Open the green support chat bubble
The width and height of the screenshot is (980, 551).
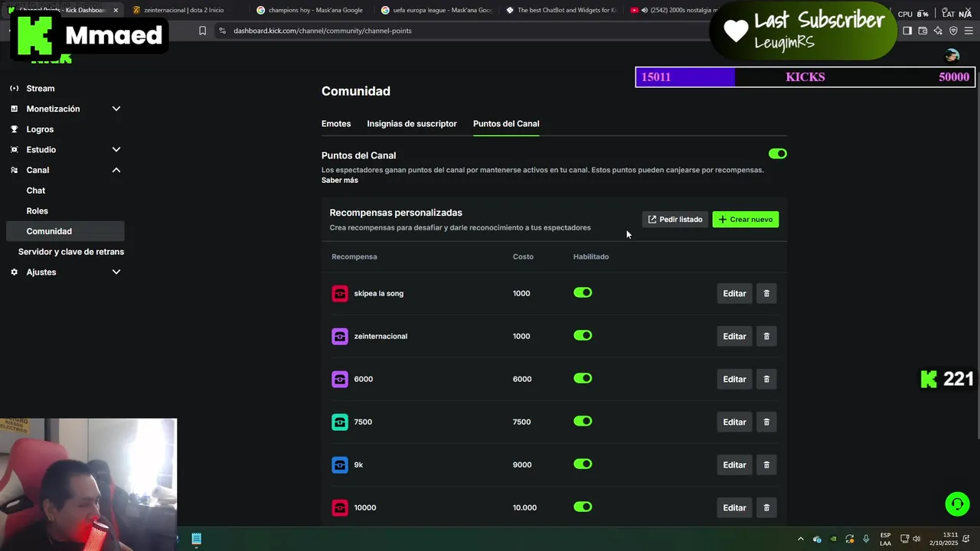956,504
